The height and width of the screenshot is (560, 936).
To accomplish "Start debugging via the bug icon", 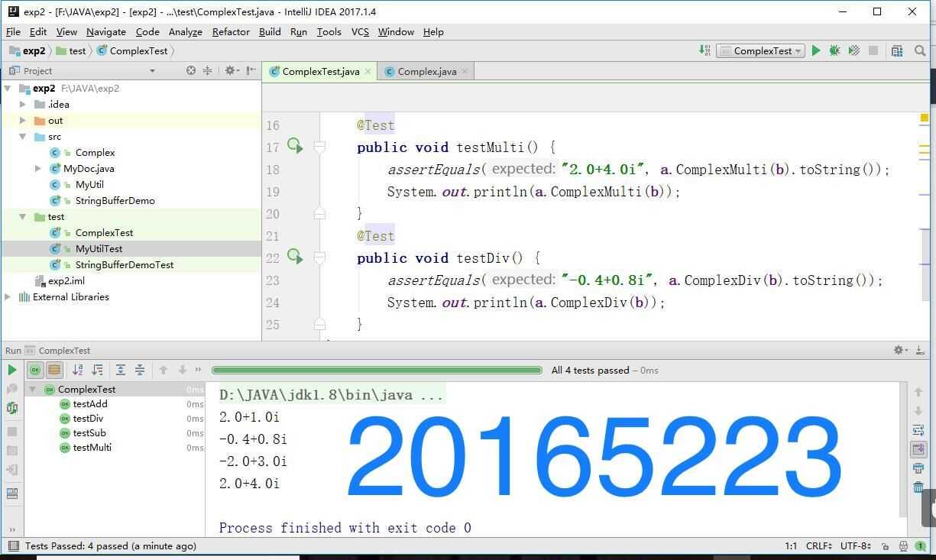I will point(834,50).
